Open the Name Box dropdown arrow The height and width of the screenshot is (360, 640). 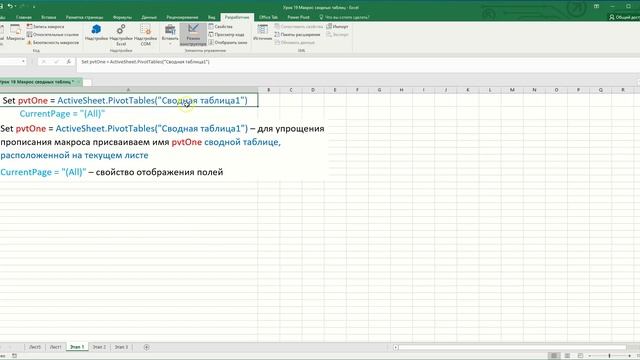pyautogui.click(x=23, y=62)
